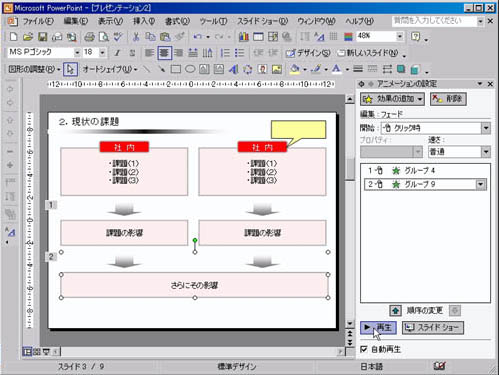The width and height of the screenshot is (499, 375).
Task: Open the 書式 menu
Action: point(177,21)
